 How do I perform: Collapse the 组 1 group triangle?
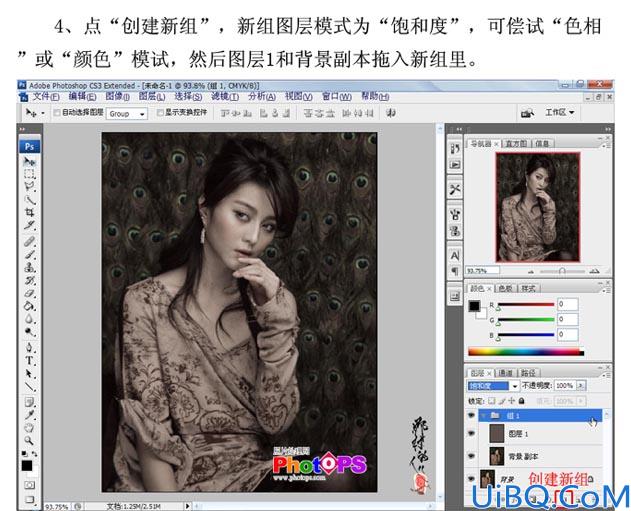(x=484, y=416)
